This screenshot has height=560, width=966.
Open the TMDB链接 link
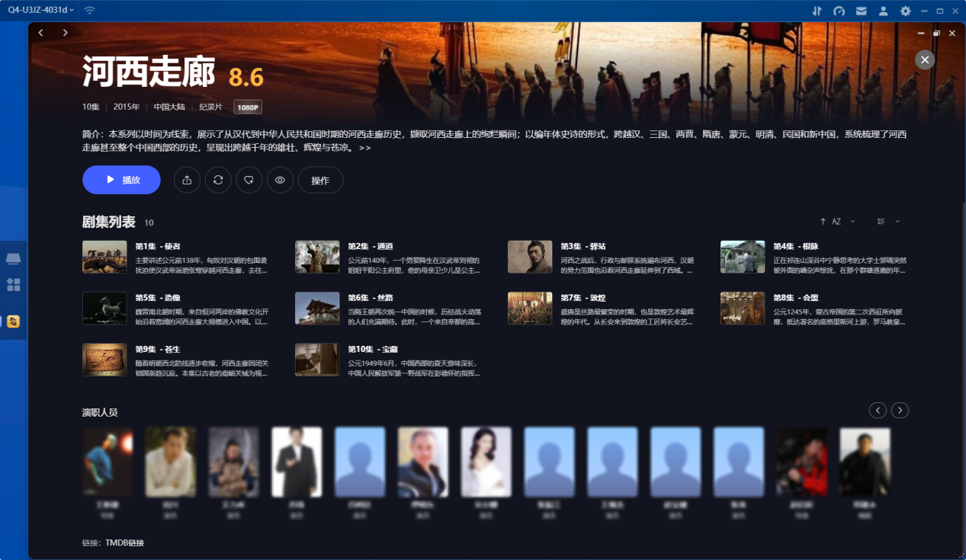coord(124,542)
